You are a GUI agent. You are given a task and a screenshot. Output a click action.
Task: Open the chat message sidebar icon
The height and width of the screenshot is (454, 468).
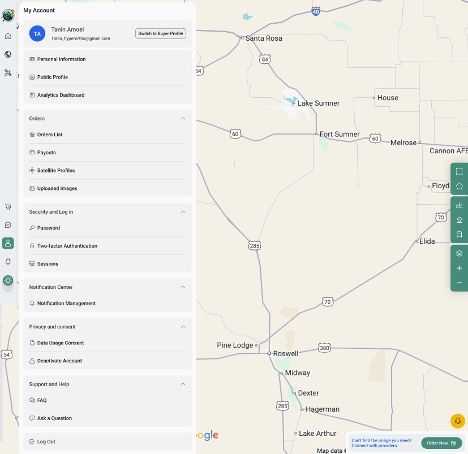click(8, 225)
